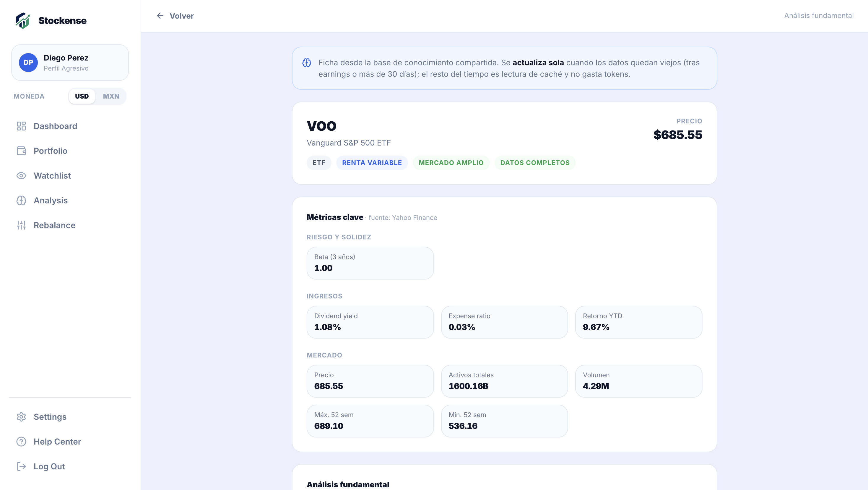This screenshot has height=490, width=868.
Task: Click the Expense ratio 0.03% card
Action: point(504,322)
